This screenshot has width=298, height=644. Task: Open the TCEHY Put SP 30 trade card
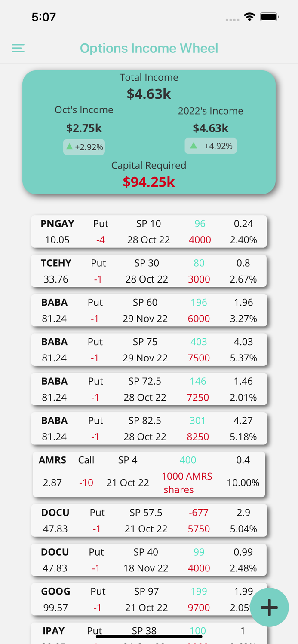click(x=149, y=270)
